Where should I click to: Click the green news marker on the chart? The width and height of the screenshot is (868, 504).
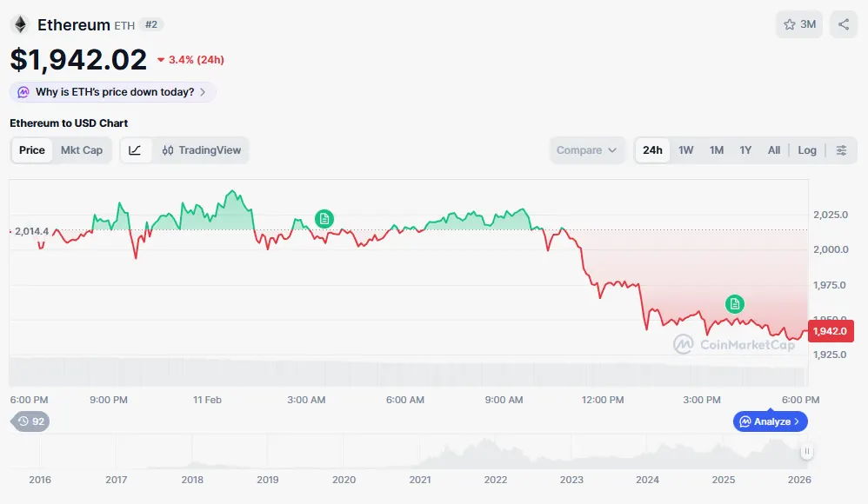pos(324,219)
